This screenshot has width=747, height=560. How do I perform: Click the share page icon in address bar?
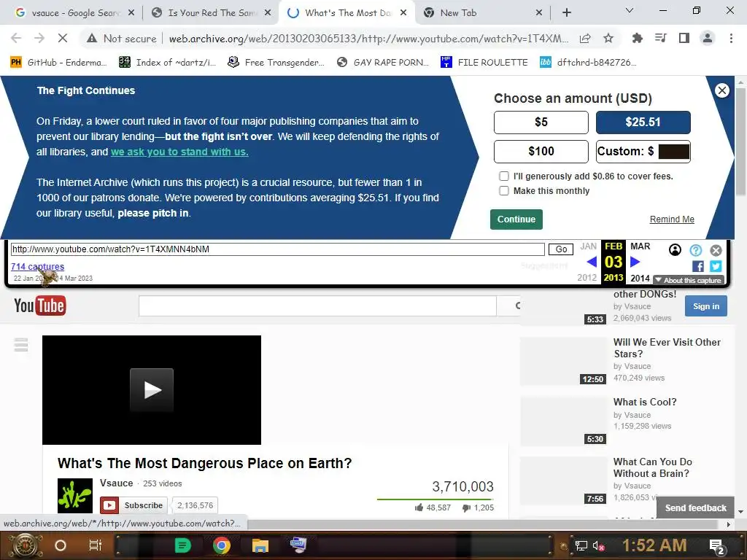coord(585,38)
